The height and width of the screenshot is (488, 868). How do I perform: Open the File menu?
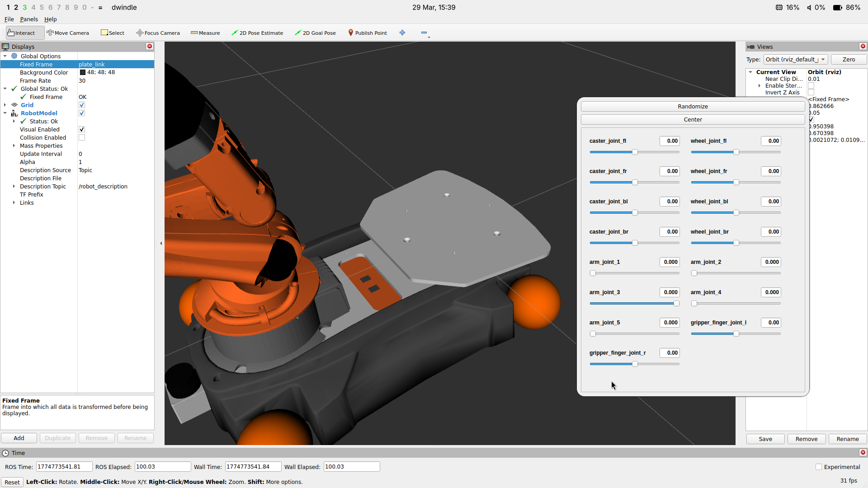coord(9,19)
